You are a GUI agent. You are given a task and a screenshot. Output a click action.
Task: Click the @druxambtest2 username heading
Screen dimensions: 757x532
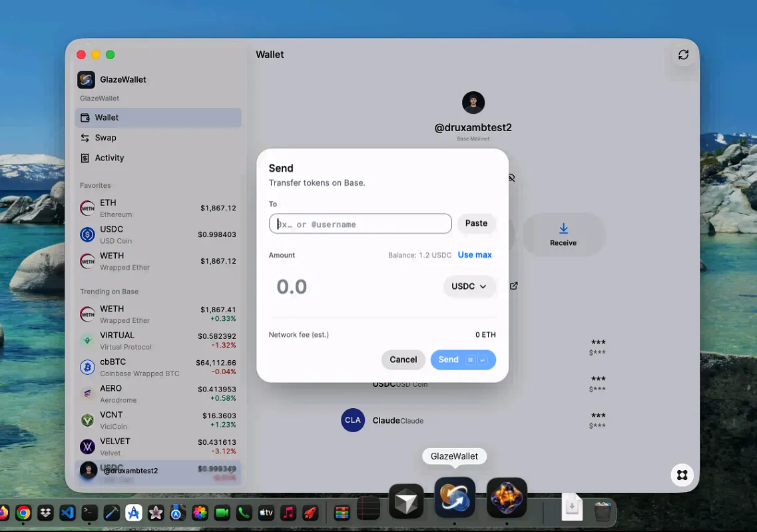pos(473,127)
